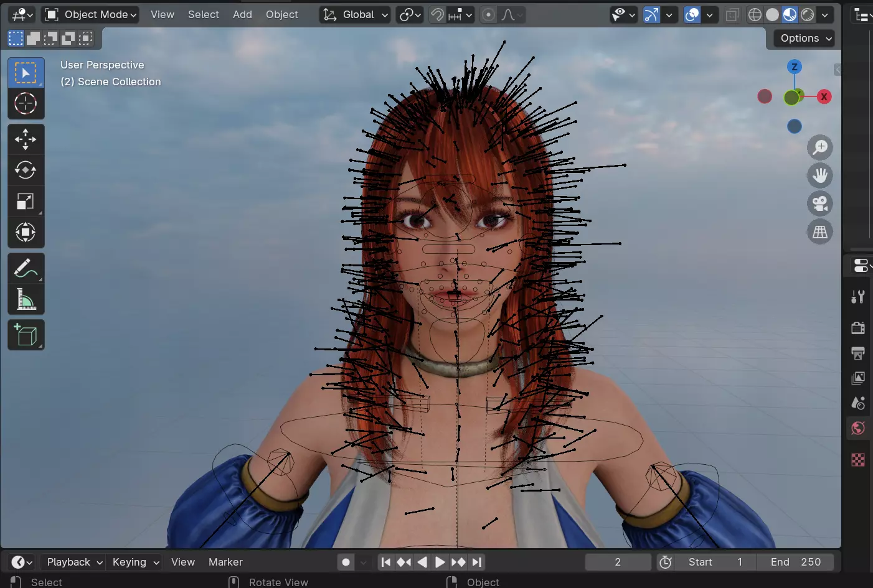Switch to material preview shading

pyautogui.click(x=790, y=14)
